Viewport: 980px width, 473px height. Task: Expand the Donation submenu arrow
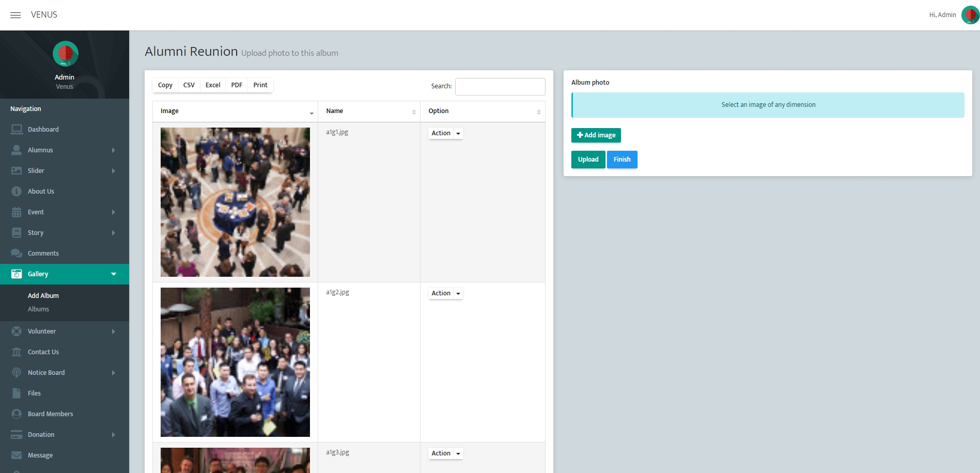pyautogui.click(x=113, y=435)
